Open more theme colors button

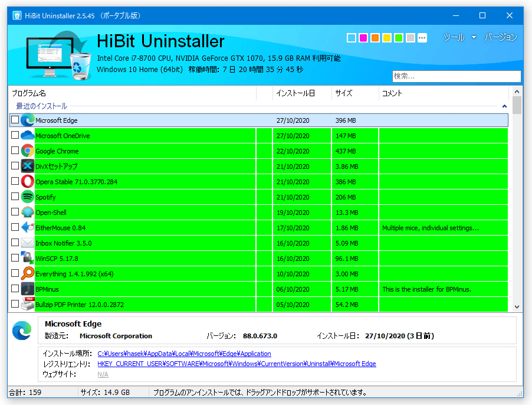(x=422, y=38)
